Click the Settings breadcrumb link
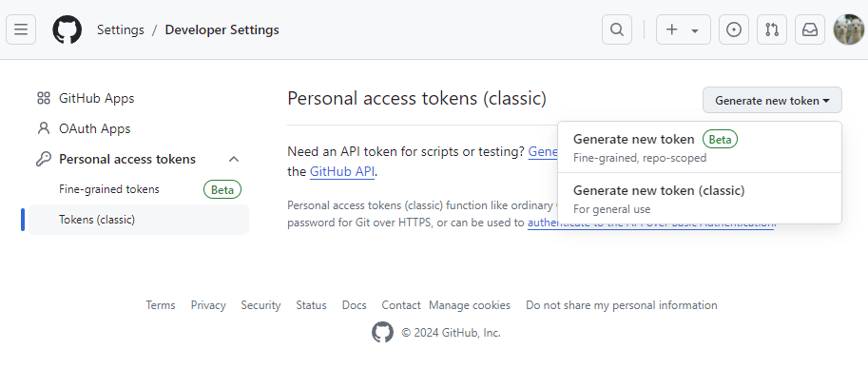The height and width of the screenshot is (388, 868). click(121, 29)
